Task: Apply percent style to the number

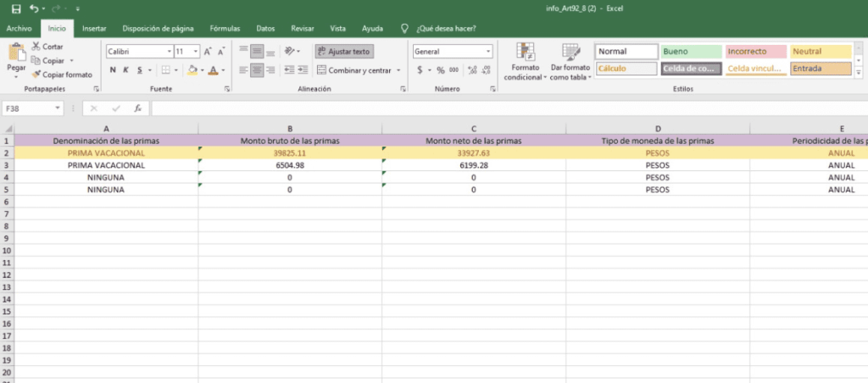Action: (441, 70)
